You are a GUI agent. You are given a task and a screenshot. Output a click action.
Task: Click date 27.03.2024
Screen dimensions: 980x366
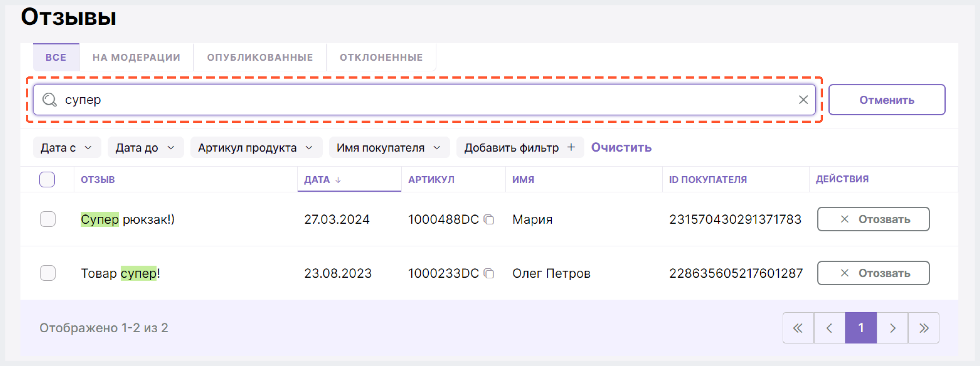[337, 220]
